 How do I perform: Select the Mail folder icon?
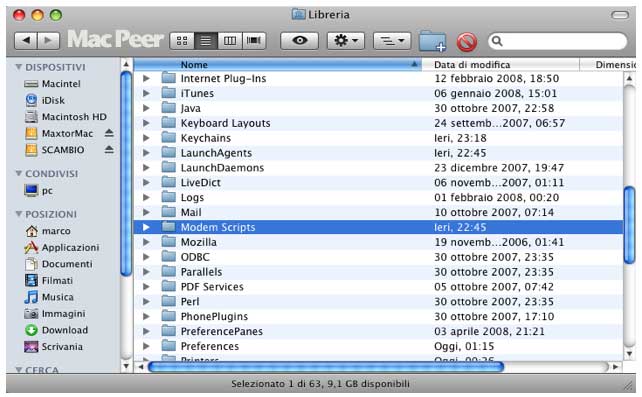coord(169,212)
